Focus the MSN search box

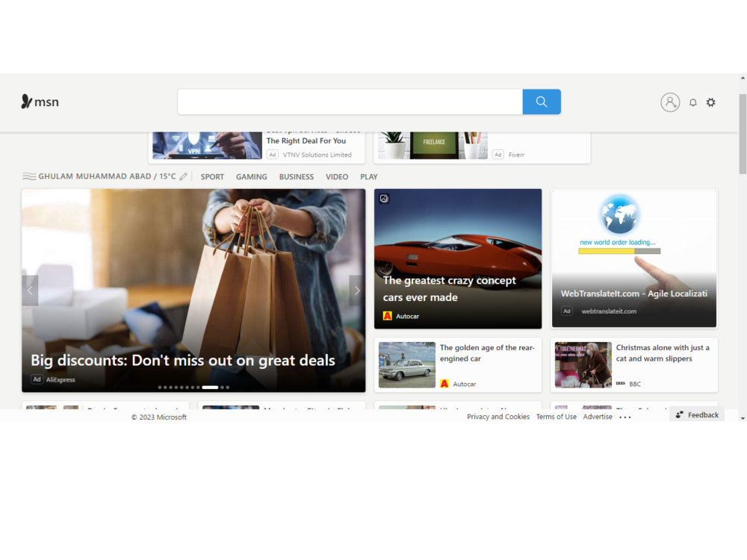click(350, 102)
